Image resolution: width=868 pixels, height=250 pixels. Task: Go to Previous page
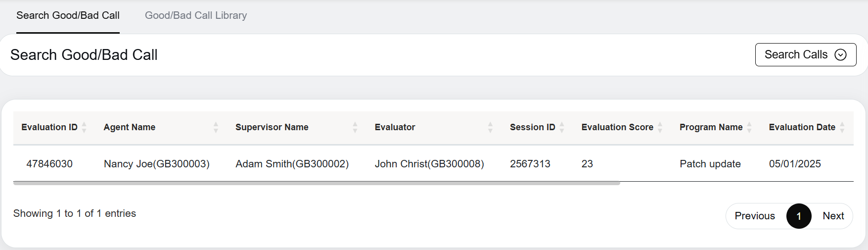755,216
